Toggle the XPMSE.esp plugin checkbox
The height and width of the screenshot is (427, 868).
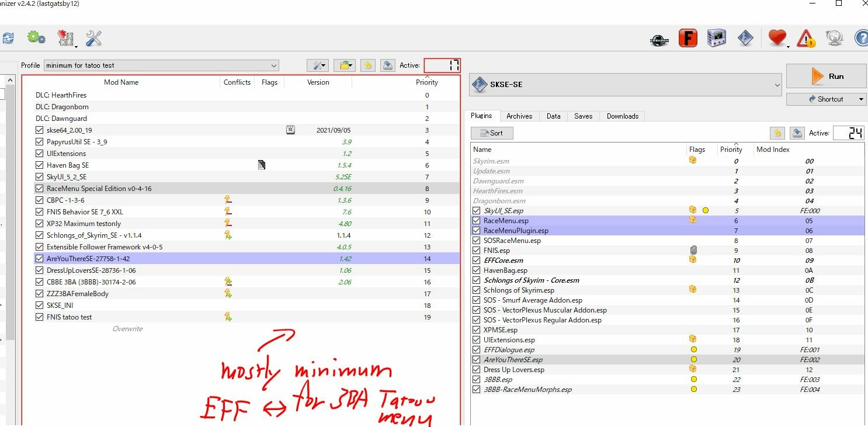click(477, 330)
